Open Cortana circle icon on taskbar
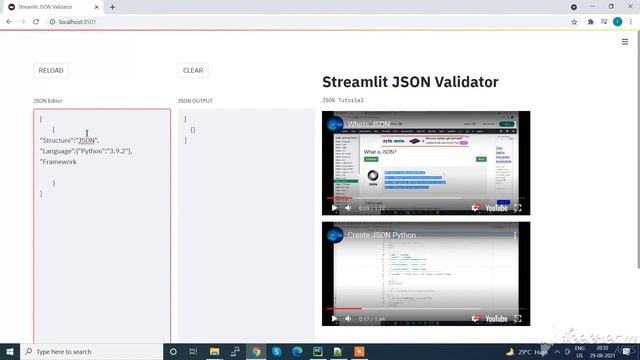Screen dimensions: 640x360 [x=173, y=351]
